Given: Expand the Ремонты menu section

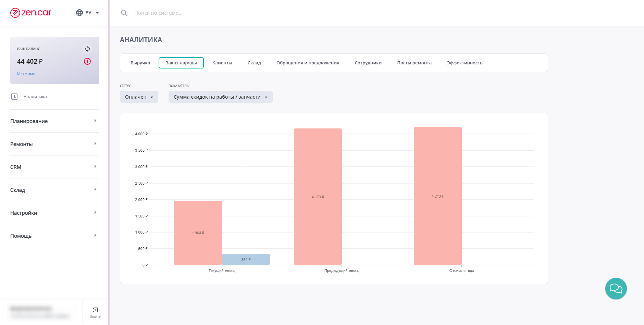Looking at the screenshot, I should click(x=55, y=144).
